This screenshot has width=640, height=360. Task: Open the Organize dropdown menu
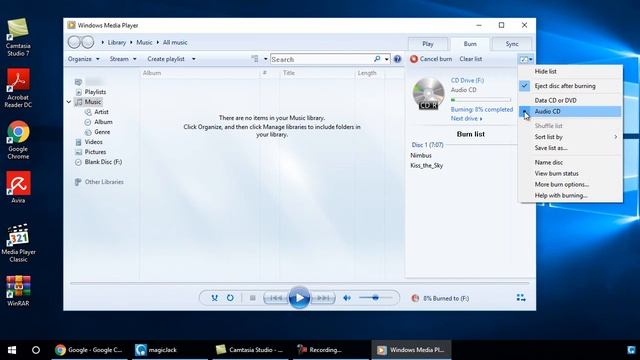pos(84,59)
